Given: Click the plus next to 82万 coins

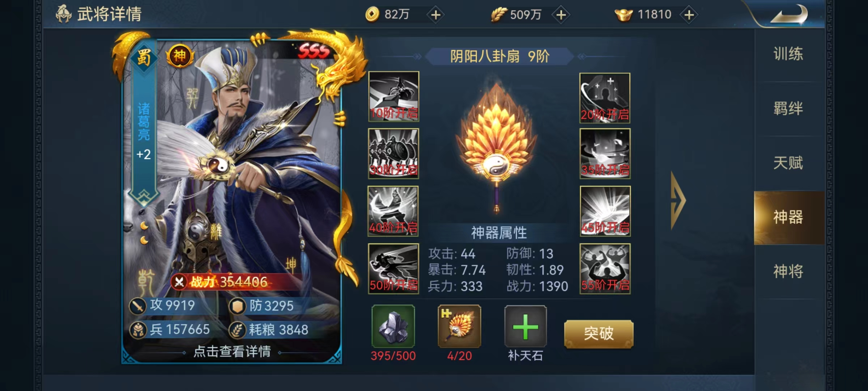Looking at the screenshot, I should pyautogui.click(x=436, y=15).
